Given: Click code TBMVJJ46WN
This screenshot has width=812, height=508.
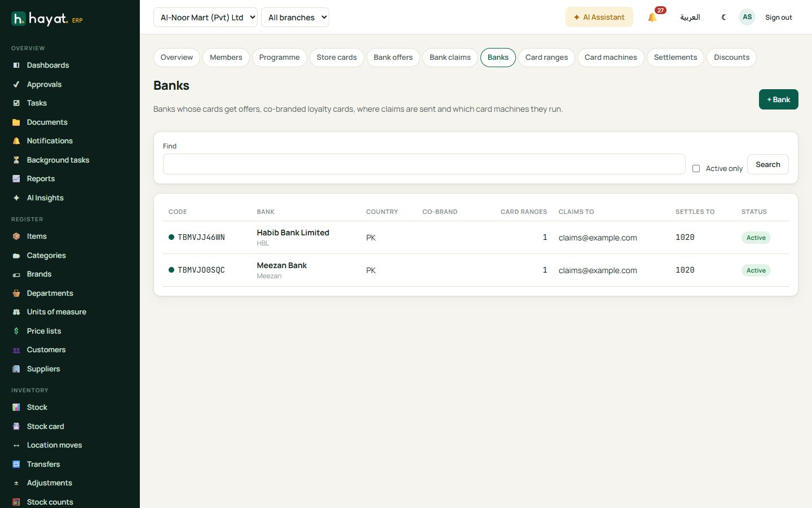Looking at the screenshot, I should (201, 238).
